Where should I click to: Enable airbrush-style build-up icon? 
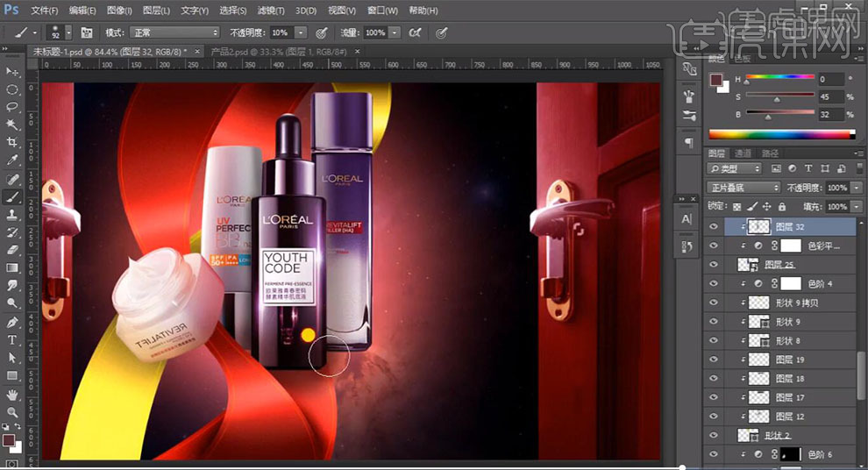[x=415, y=32]
